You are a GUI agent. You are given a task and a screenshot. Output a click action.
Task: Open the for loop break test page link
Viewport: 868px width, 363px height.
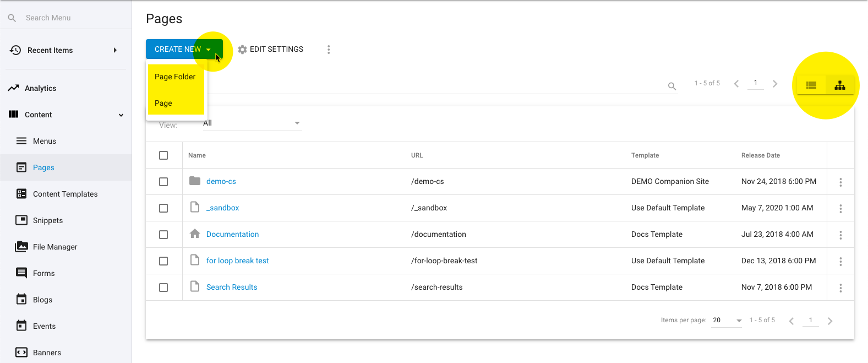[x=237, y=261]
